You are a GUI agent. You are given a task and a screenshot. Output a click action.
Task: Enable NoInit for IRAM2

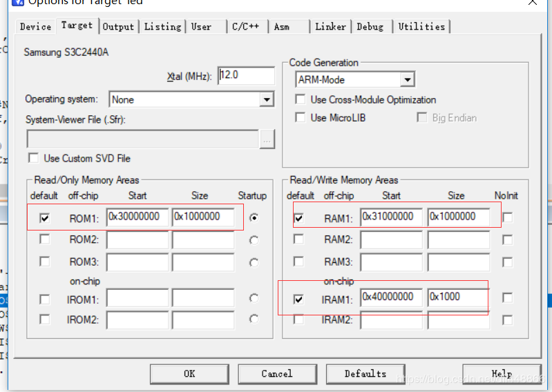click(508, 320)
